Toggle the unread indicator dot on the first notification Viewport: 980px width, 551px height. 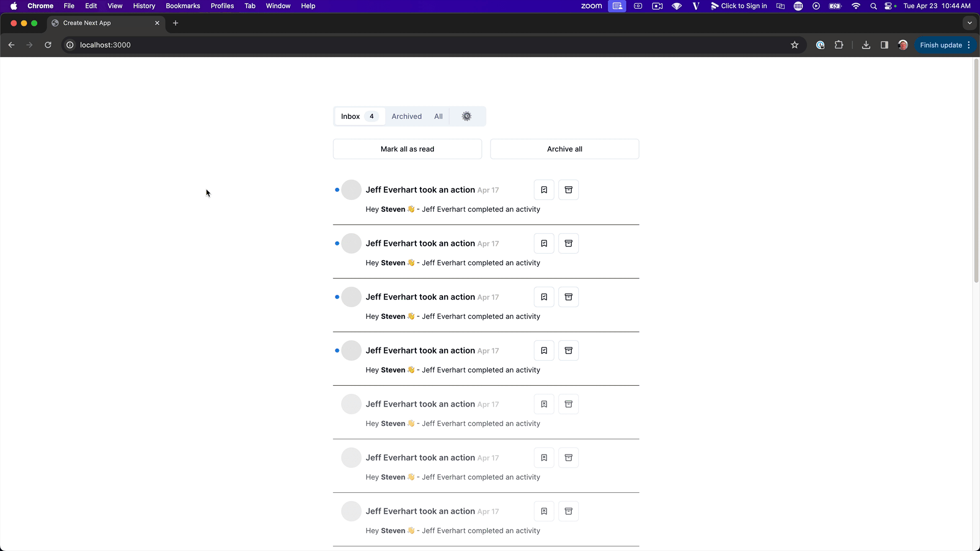coord(336,189)
